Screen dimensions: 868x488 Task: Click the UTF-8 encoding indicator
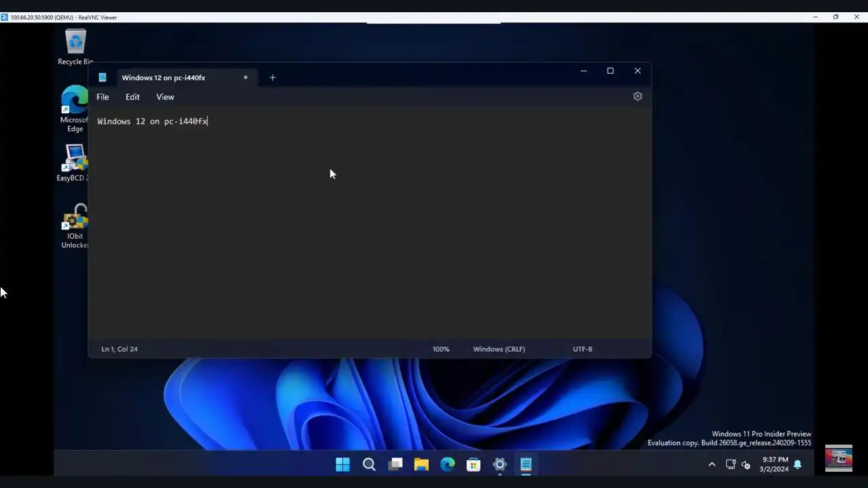pyautogui.click(x=583, y=349)
